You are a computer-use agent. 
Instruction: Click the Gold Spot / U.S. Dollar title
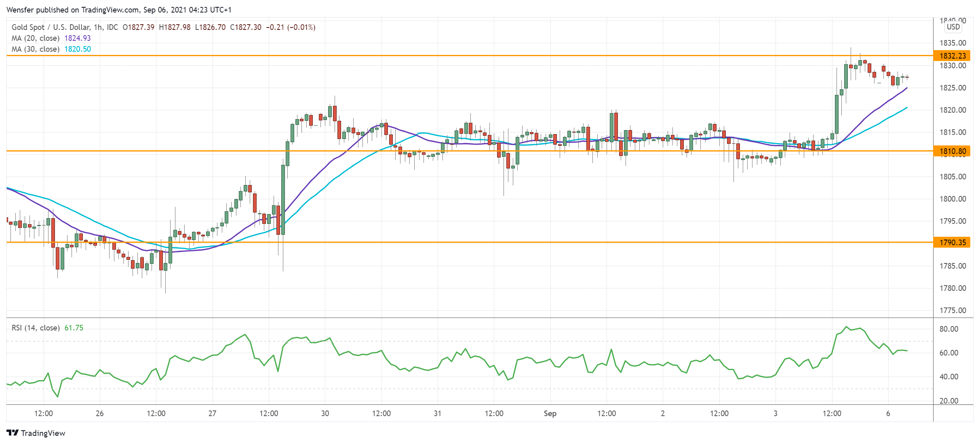(51, 27)
